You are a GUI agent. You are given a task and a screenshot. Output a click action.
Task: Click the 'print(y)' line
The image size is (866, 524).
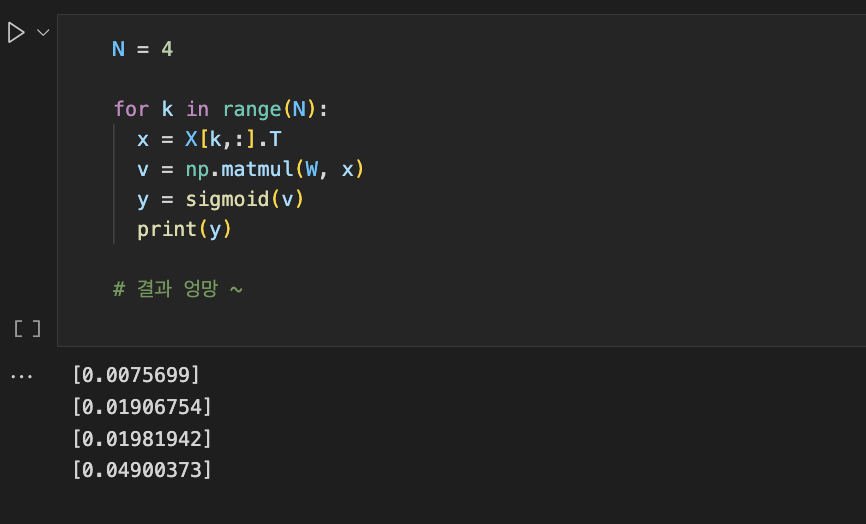[184, 229]
